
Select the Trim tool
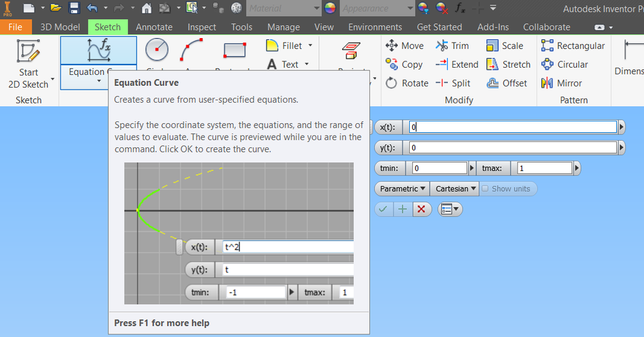[452, 46]
